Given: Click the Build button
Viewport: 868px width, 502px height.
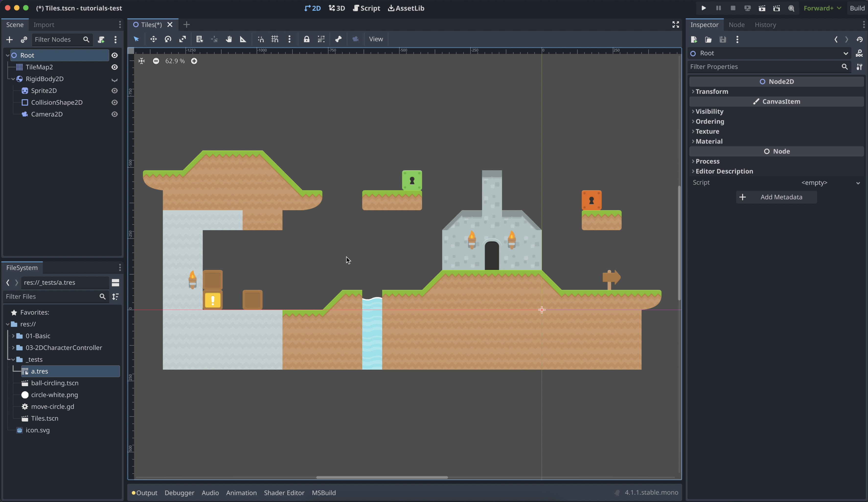Looking at the screenshot, I should (x=857, y=8).
